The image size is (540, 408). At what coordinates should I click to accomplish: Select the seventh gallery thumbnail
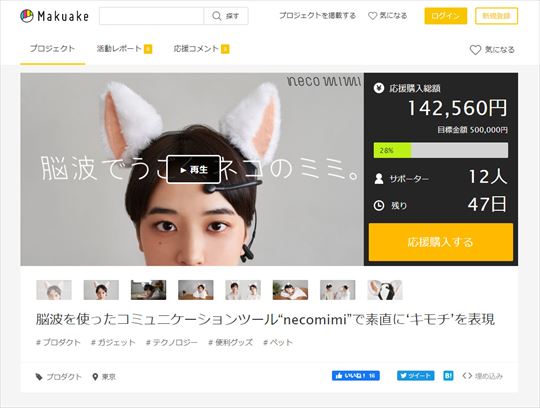tap(338, 290)
